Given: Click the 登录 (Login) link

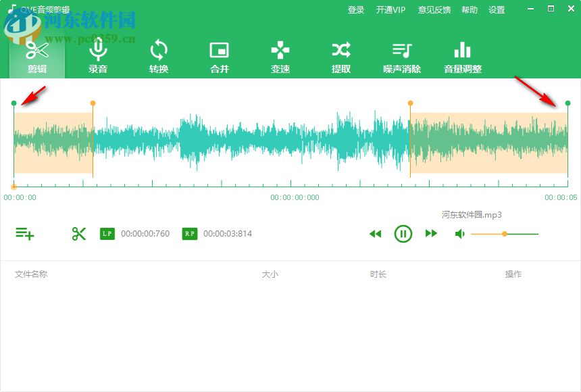Looking at the screenshot, I should [x=356, y=9].
